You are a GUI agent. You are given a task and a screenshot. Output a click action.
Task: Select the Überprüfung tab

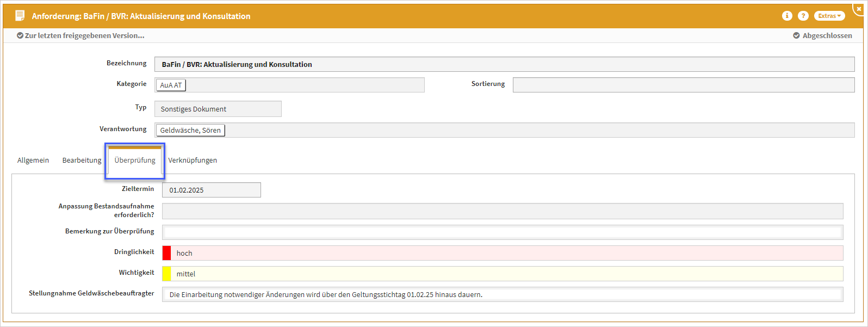[135, 161]
